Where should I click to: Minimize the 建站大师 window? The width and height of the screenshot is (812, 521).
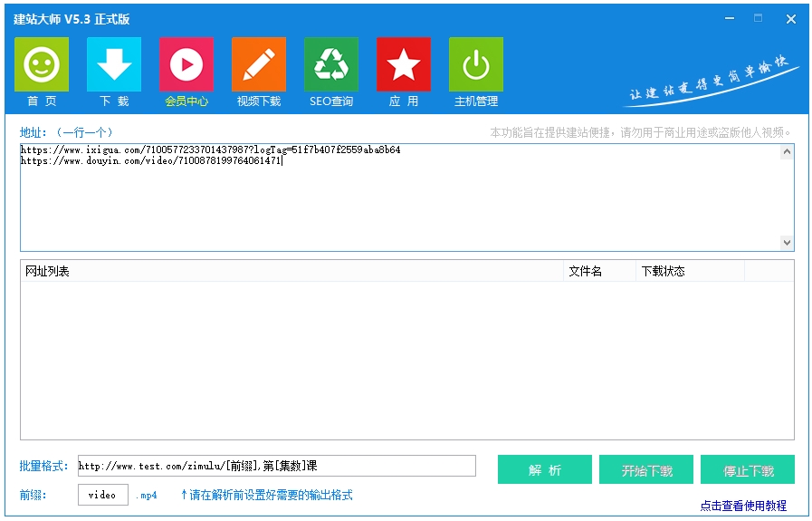[730, 19]
